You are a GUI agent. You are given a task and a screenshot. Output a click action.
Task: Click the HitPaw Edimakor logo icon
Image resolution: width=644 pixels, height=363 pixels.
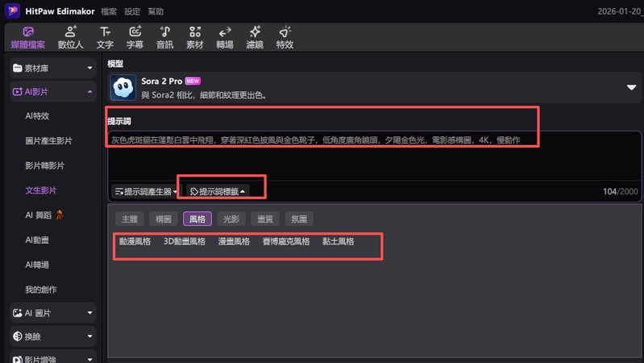click(12, 10)
